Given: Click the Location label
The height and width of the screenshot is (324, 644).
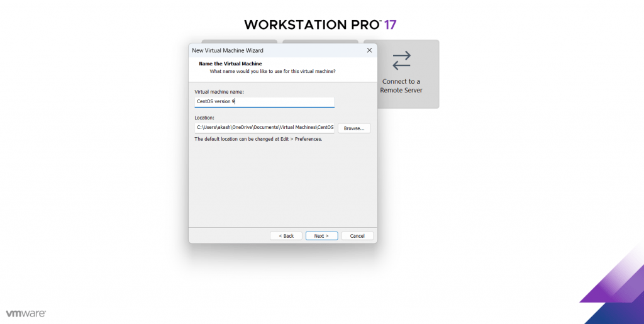Looking at the screenshot, I should (x=204, y=118).
